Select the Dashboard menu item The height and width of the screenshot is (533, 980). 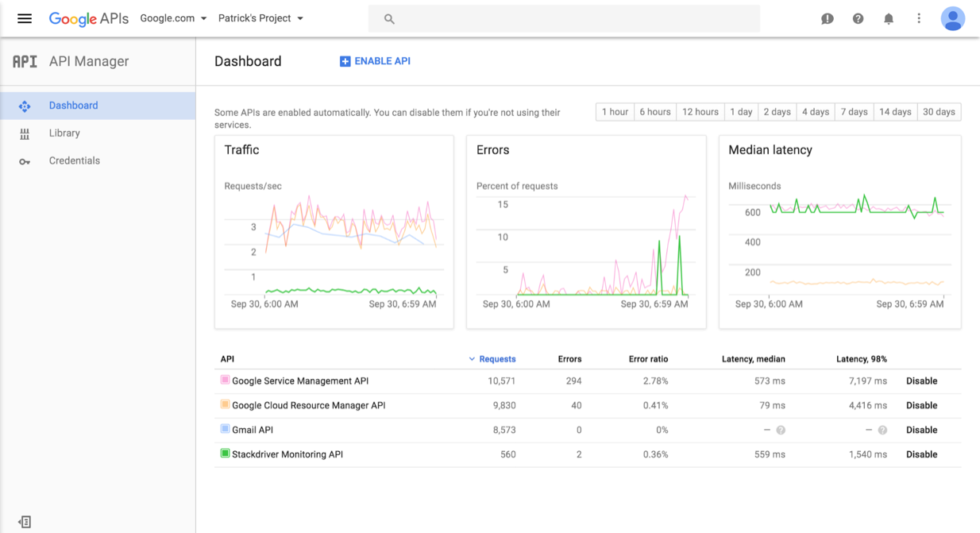[98, 106]
